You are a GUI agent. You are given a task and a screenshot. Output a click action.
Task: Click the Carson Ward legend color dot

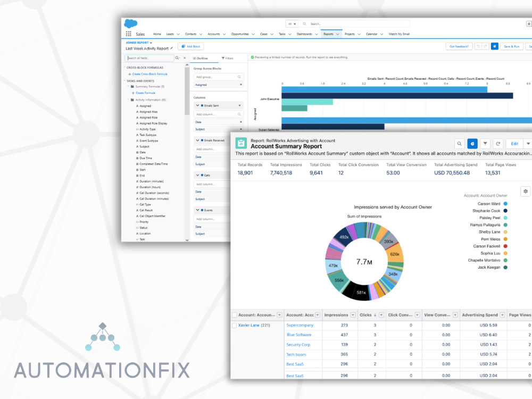tap(505, 204)
